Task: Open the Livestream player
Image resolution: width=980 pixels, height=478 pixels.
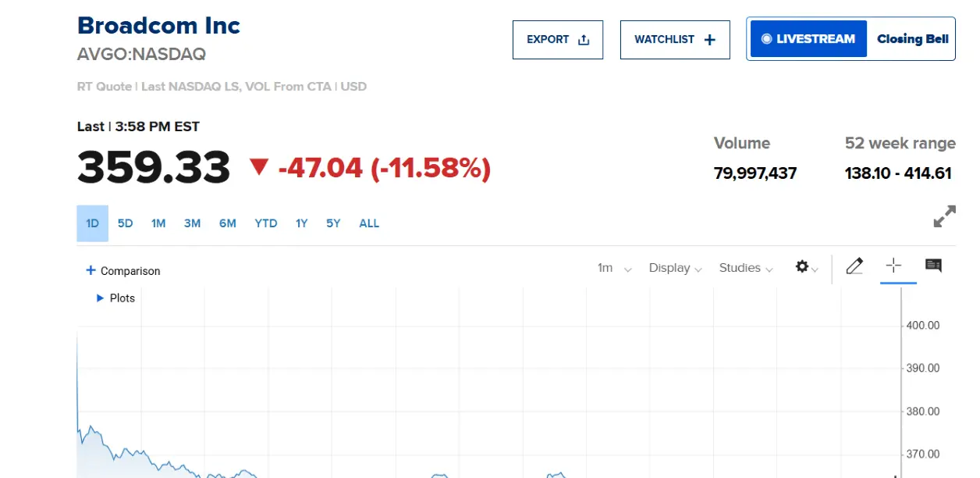Action: [808, 39]
